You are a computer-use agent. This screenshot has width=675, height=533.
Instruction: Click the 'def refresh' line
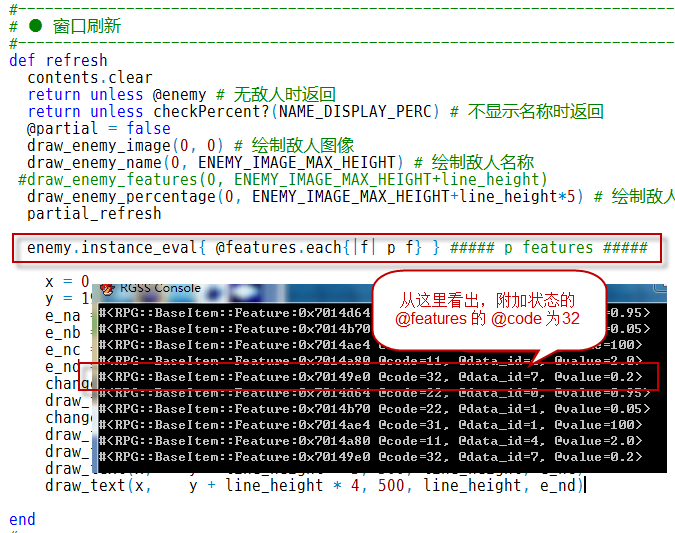(58, 60)
